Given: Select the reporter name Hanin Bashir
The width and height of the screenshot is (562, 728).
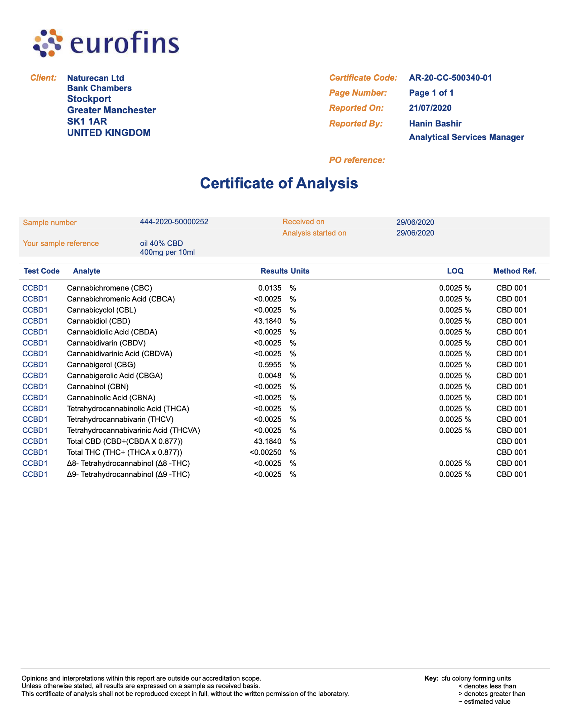Looking at the screenshot, I should click(435, 123).
